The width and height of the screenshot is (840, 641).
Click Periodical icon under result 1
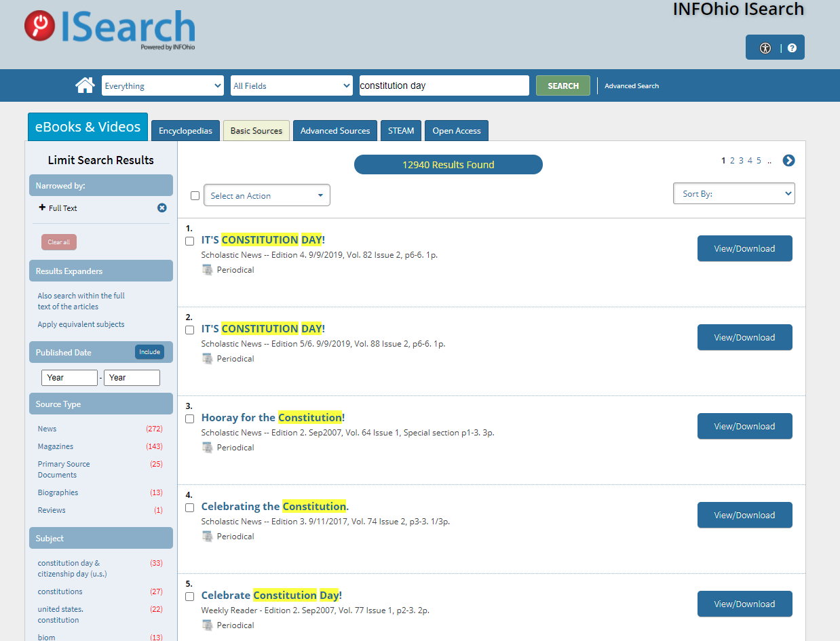coord(208,270)
